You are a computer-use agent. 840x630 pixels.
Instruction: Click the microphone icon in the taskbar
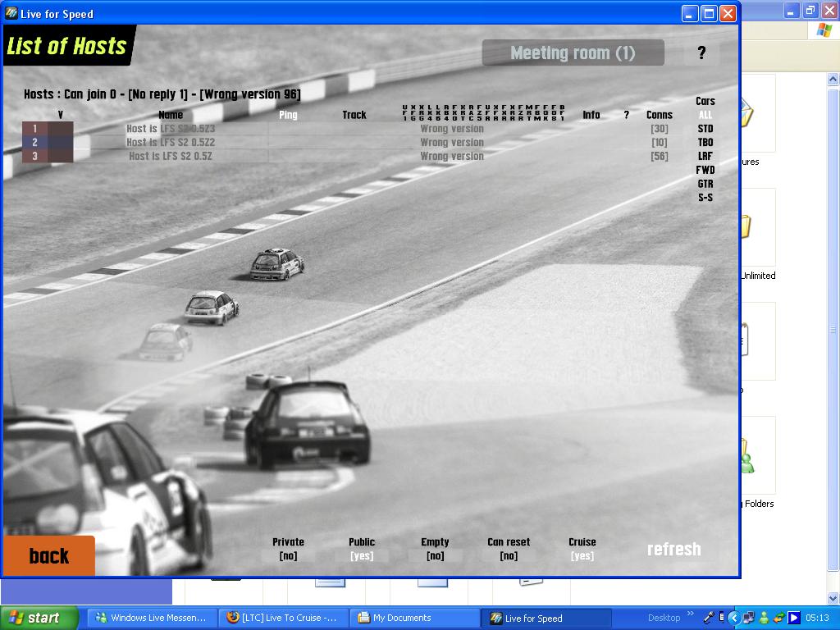[708, 619]
